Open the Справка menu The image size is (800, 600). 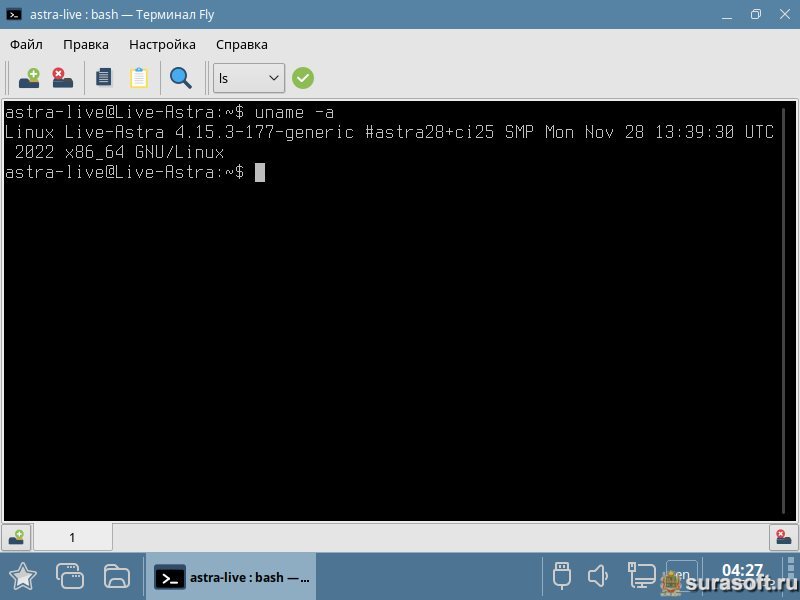pyautogui.click(x=241, y=44)
